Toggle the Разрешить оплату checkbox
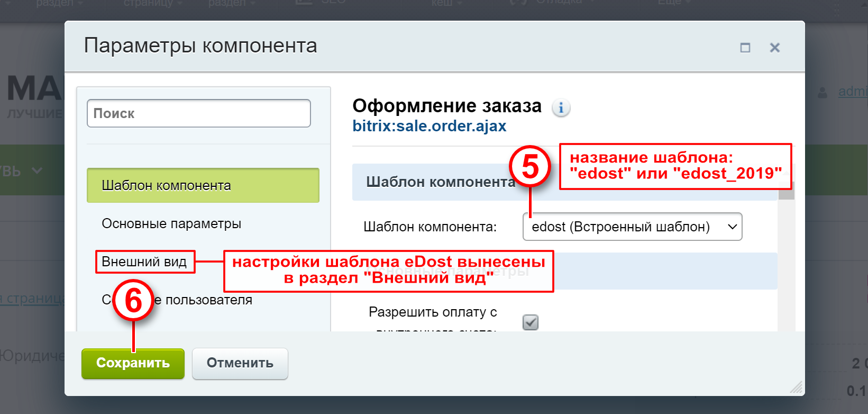The image size is (868, 414). click(x=531, y=322)
